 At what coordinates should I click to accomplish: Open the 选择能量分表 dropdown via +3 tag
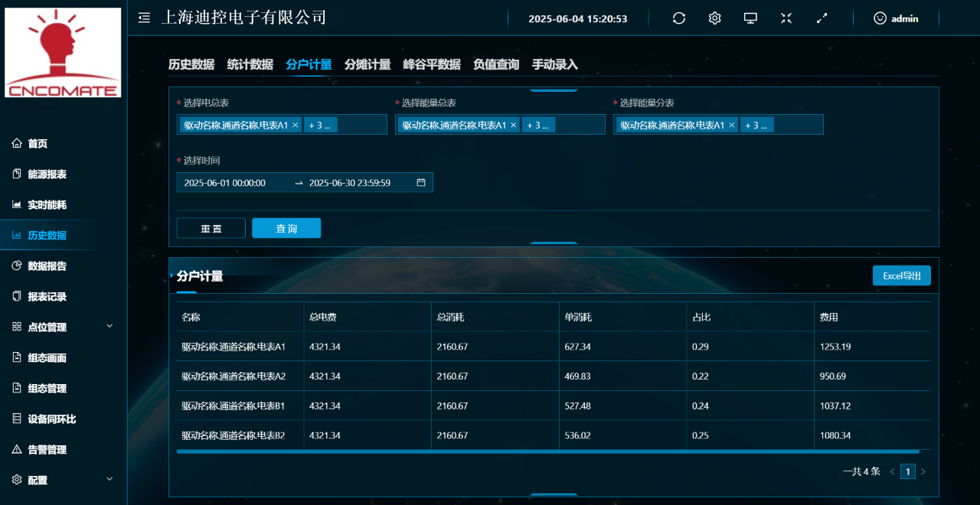756,125
